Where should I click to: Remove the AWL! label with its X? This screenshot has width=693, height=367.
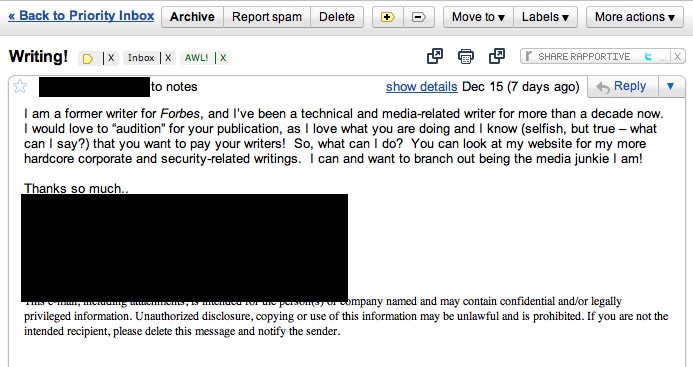click(x=223, y=58)
